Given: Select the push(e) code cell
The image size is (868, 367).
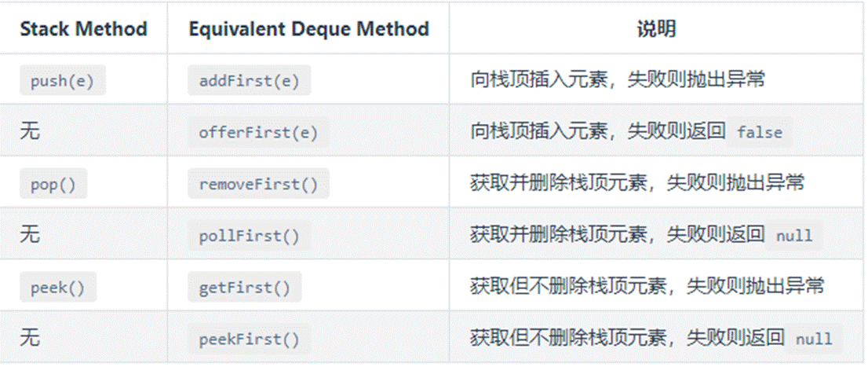Looking at the screenshot, I should click(x=63, y=81).
